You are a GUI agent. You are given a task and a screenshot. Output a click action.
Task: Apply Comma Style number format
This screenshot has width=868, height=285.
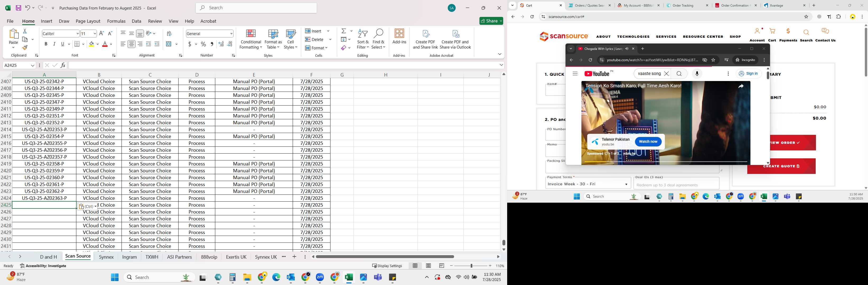coord(212,44)
